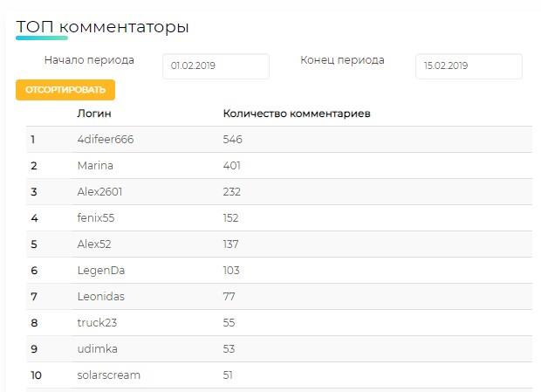This screenshot has width=541, height=392.
Task: Click the ОТСОРТИРОВАТЬ sort button
Action: (x=65, y=90)
